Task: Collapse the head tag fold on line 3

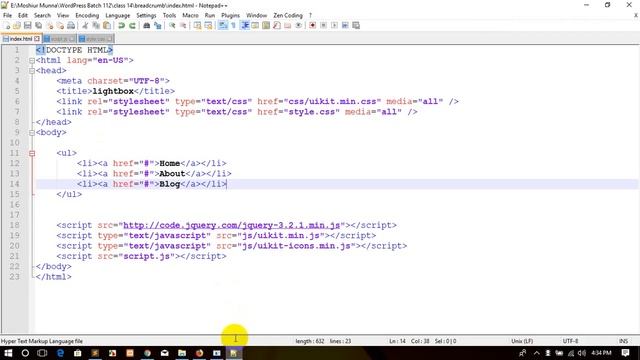Action: 32,71
